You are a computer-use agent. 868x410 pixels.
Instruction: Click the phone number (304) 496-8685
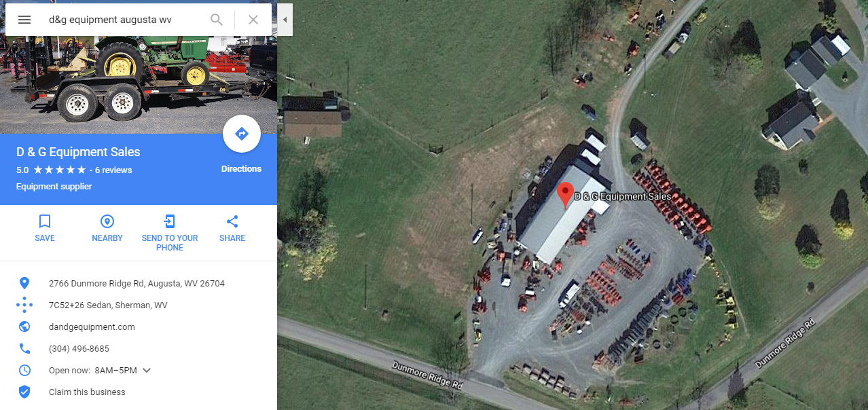[79, 348]
